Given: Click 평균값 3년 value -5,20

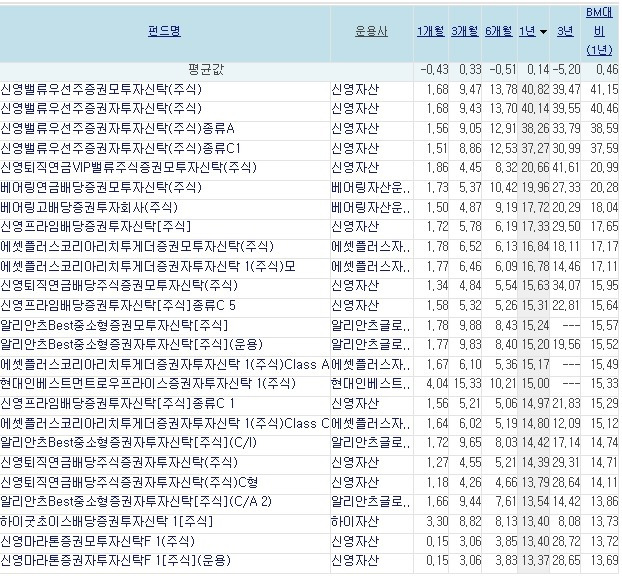Looking at the screenshot, I should [566, 70].
